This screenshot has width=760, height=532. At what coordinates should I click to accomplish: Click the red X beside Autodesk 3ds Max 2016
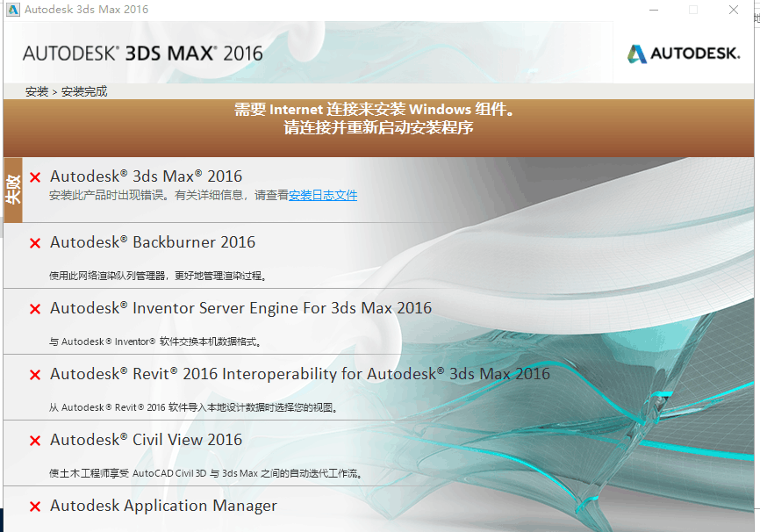tap(35, 177)
